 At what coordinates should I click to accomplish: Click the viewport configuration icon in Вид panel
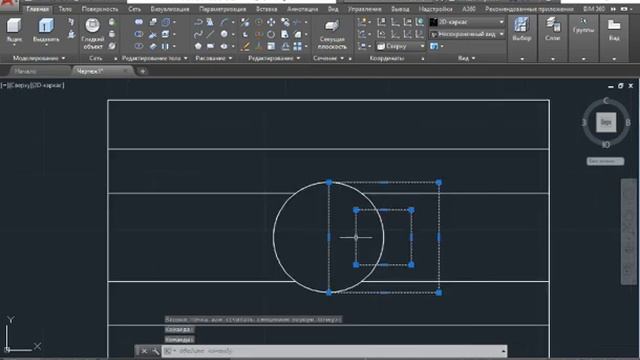tap(434, 47)
